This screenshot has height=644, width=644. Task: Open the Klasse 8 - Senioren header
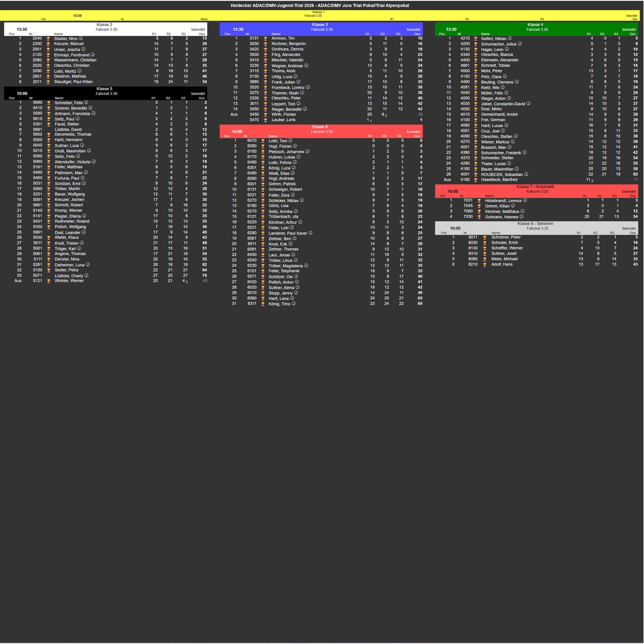pyautogui.click(x=536, y=228)
